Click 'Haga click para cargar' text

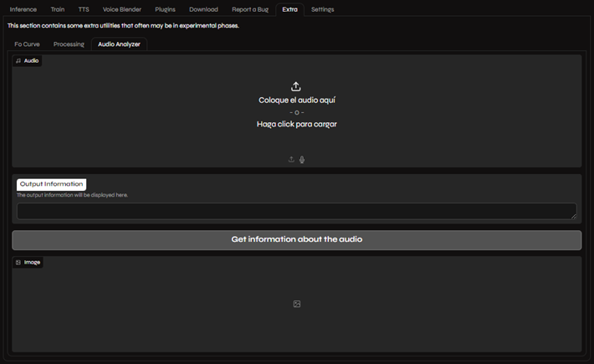coord(297,124)
